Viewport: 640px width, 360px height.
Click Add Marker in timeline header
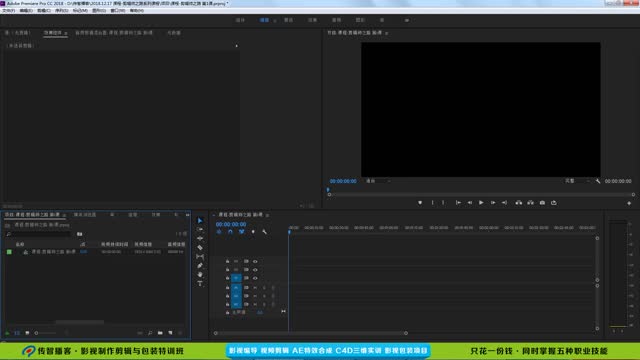[253, 232]
